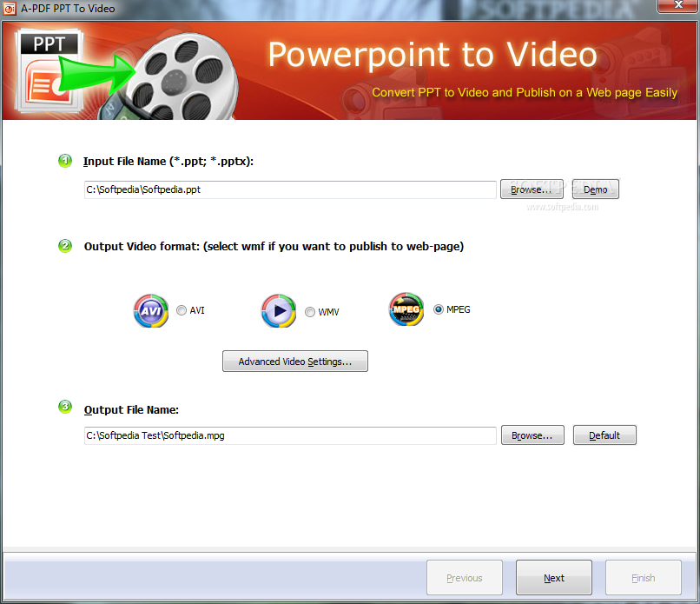
Task: Click the A-PDF title bar app icon
Action: click(10, 9)
